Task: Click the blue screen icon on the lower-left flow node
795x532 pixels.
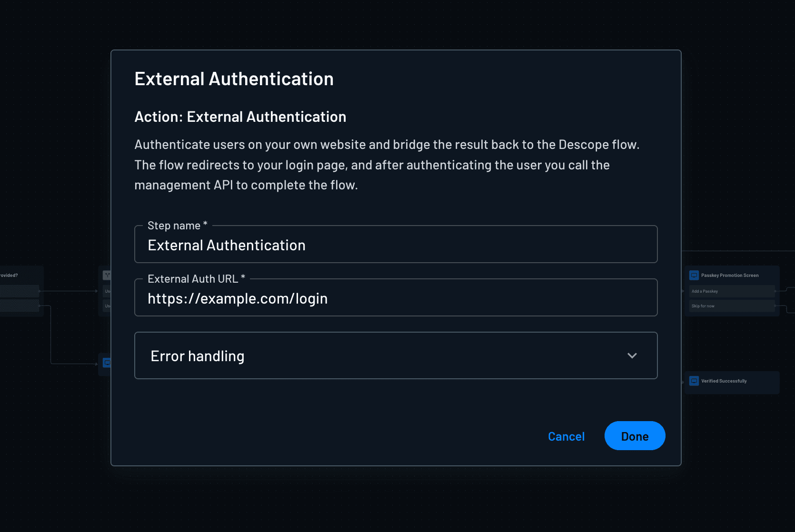Action: (107, 363)
